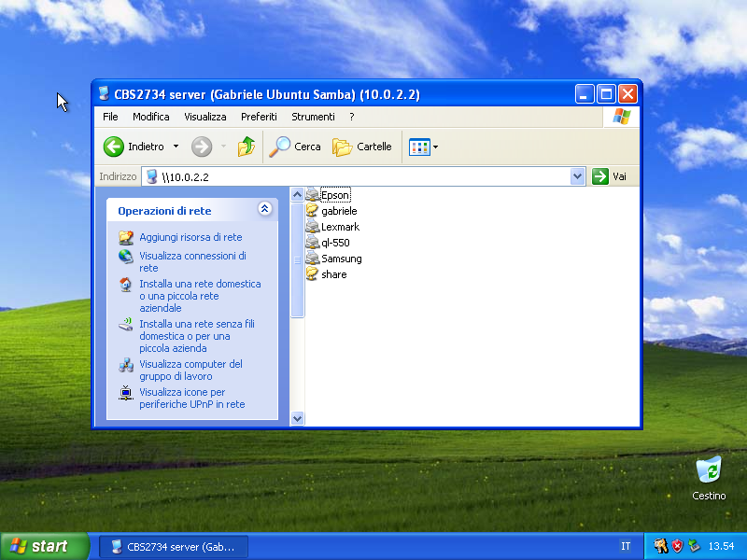Click the sidebar scrollbar down arrow

coord(297,418)
